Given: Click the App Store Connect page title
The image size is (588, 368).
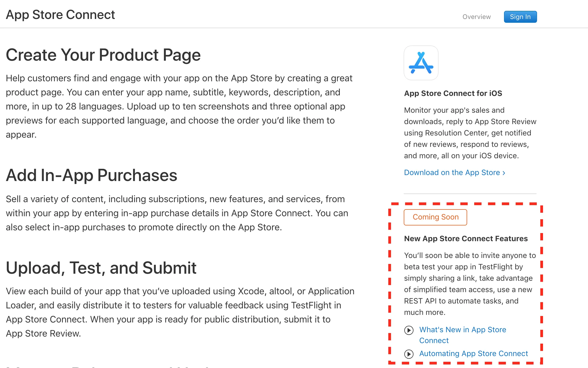Looking at the screenshot, I should coord(60,15).
